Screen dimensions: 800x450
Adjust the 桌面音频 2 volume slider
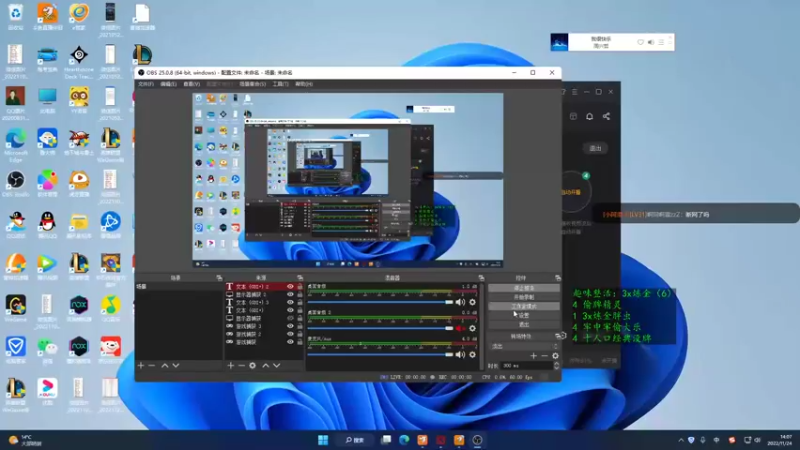[380, 328]
